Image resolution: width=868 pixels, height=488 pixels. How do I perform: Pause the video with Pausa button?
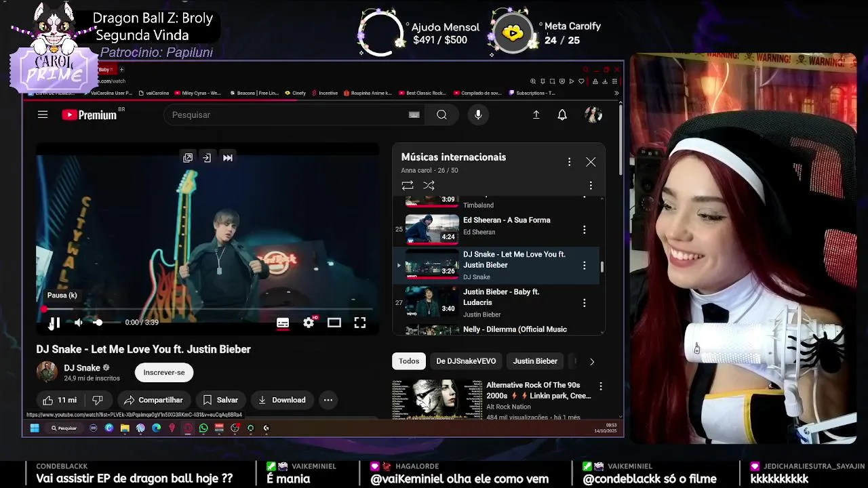point(54,323)
